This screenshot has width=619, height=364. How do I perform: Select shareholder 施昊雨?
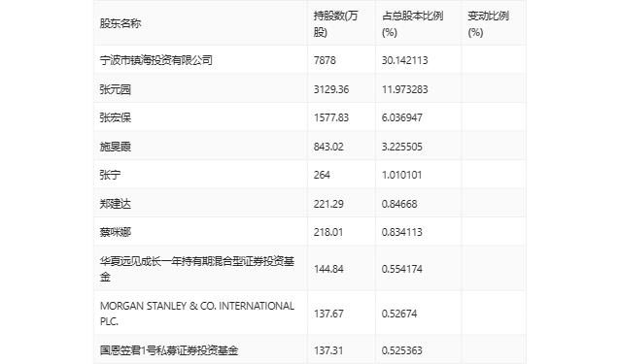coord(116,147)
